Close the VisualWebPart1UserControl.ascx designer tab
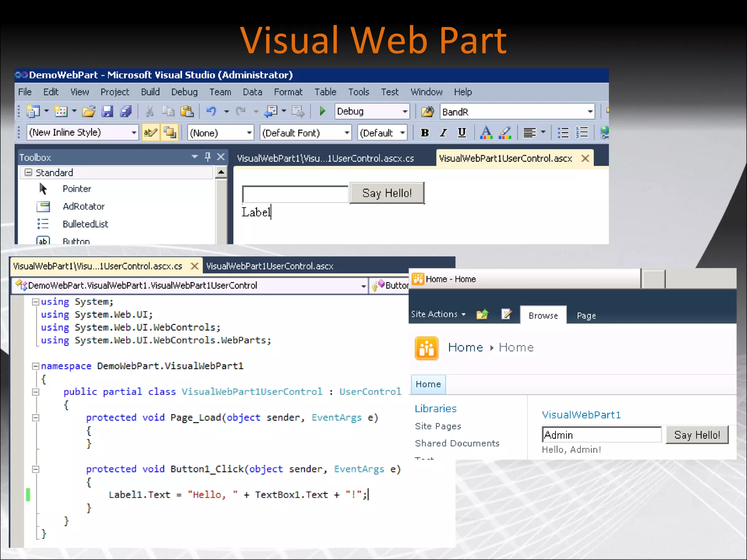This screenshot has height=560, width=747. (585, 158)
